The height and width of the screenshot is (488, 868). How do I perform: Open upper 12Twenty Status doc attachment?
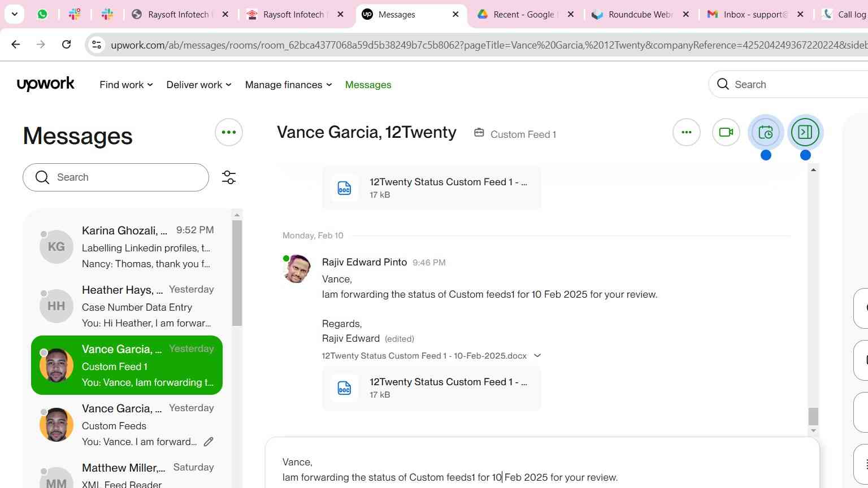(x=432, y=188)
